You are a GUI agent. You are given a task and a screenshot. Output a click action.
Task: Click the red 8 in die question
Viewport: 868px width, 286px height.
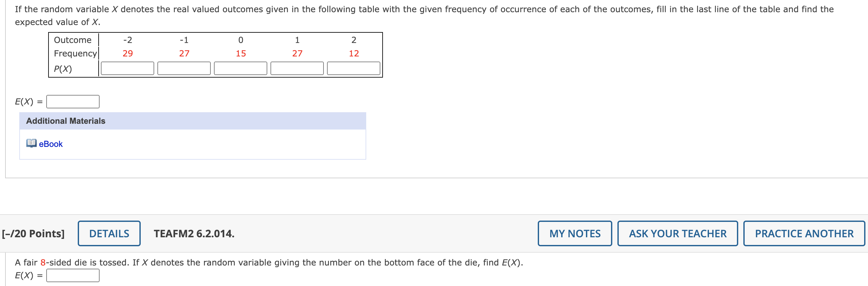click(x=43, y=263)
